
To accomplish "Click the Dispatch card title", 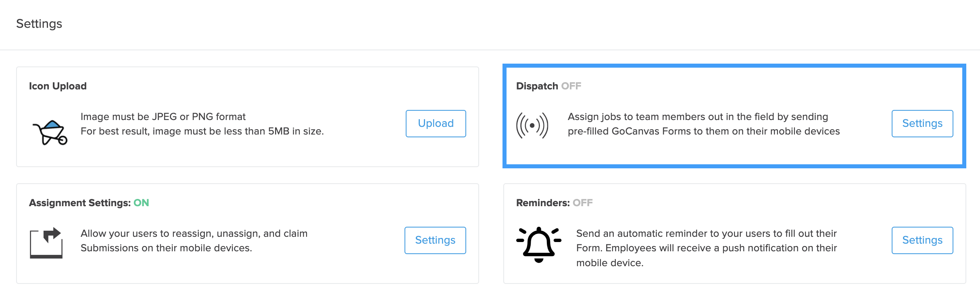I will tap(537, 86).
